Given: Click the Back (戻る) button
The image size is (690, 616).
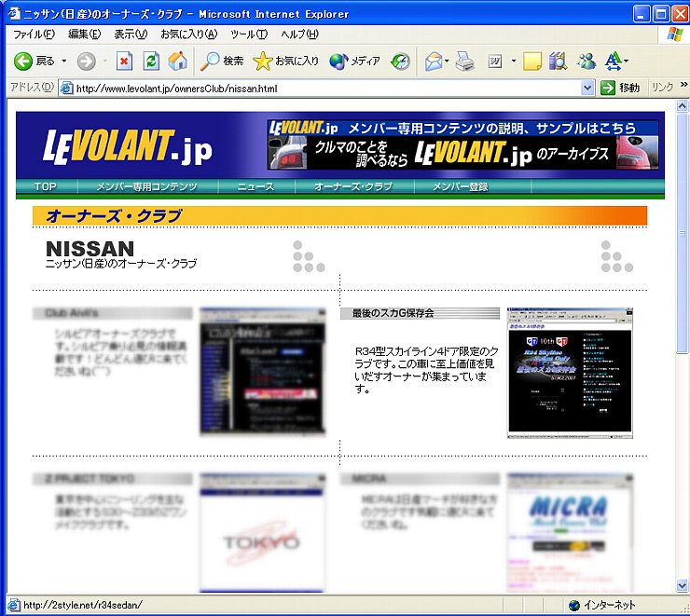Looking at the screenshot, I should click(34, 62).
